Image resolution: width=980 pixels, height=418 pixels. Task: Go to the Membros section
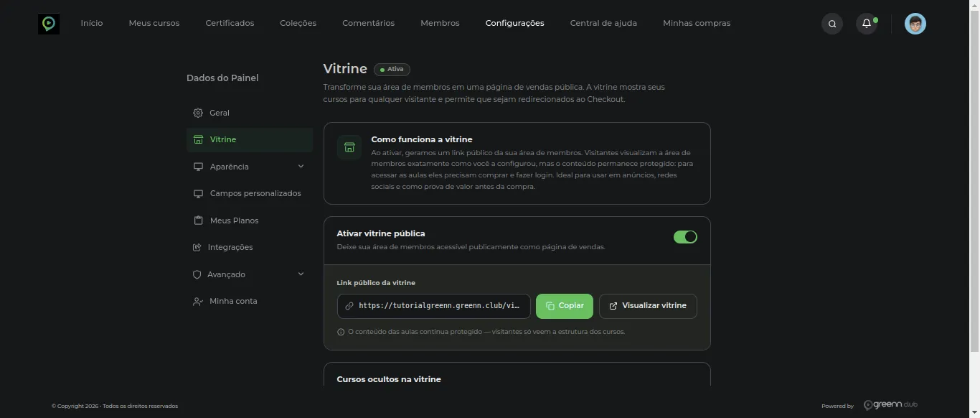(x=440, y=23)
